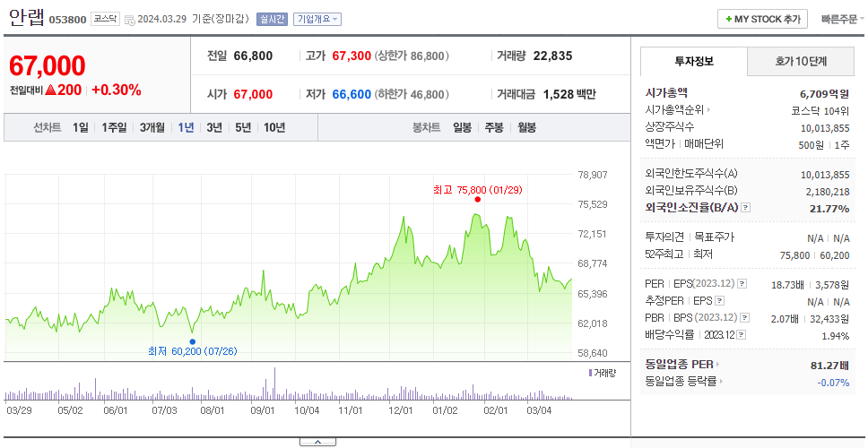Switch to the 투자정보 tab
This screenshot has height=448, width=868.
tap(694, 62)
